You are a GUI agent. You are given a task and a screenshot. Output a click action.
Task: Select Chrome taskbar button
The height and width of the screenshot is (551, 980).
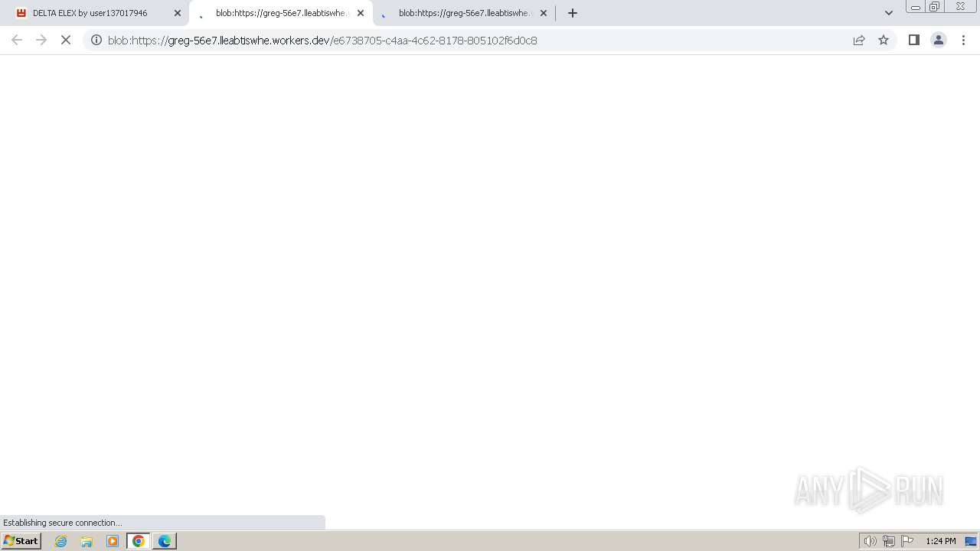click(139, 541)
